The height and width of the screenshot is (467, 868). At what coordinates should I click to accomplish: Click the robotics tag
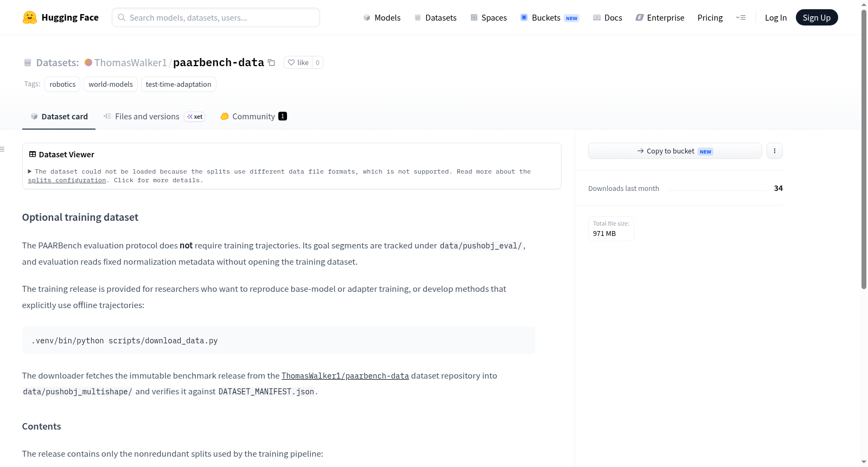[63, 84]
